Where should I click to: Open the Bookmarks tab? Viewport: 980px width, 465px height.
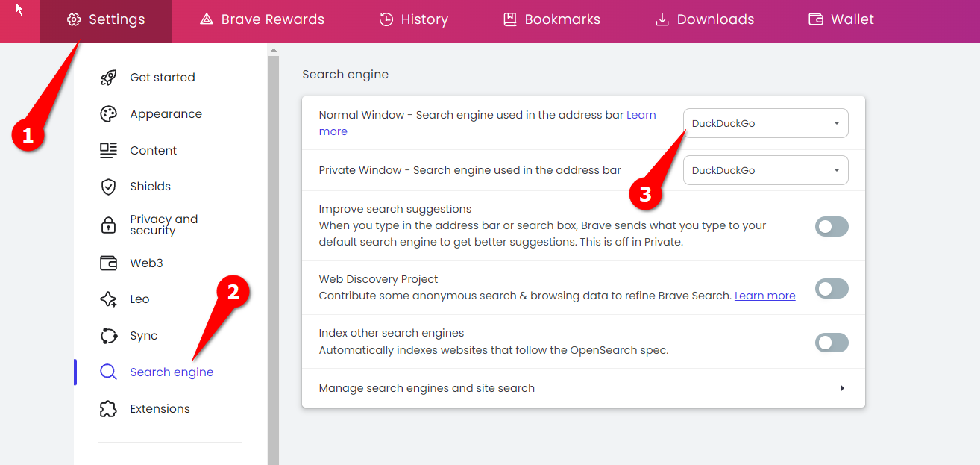pyautogui.click(x=552, y=21)
